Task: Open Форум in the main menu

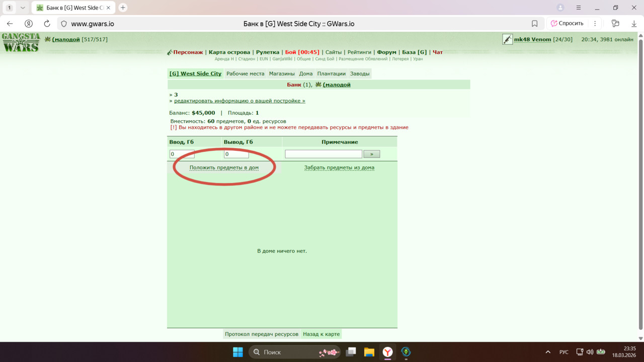Action: 387,52
